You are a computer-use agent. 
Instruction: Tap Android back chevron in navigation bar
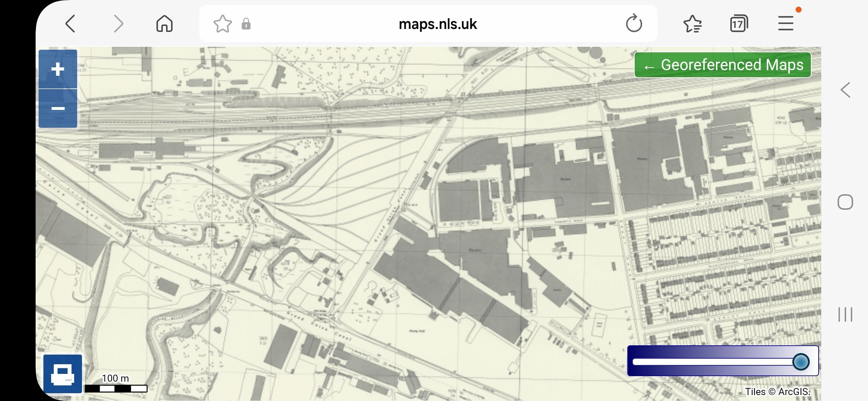point(845,90)
